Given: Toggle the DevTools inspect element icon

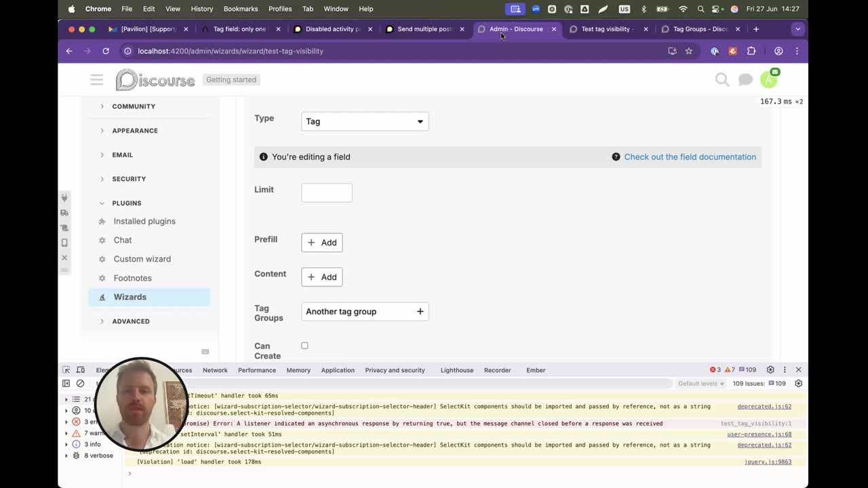Looking at the screenshot, I should click(x=66, y=370).
